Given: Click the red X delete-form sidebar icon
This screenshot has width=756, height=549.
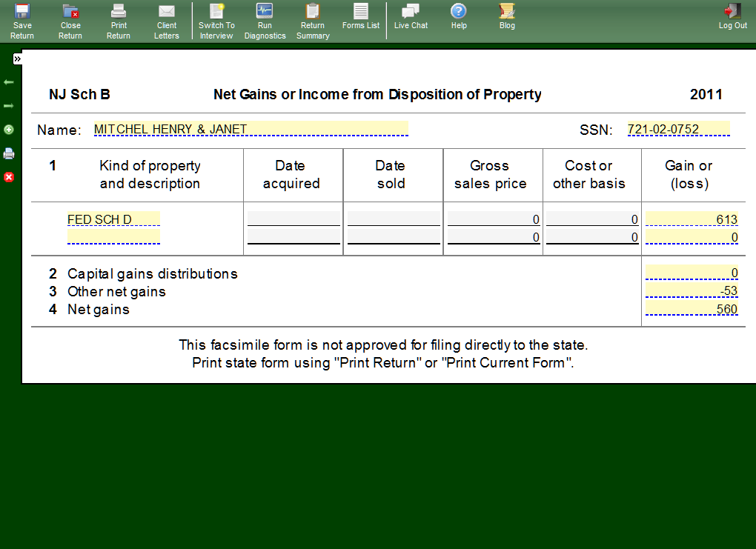Looking at the screenshot, I should pos(9,177).
